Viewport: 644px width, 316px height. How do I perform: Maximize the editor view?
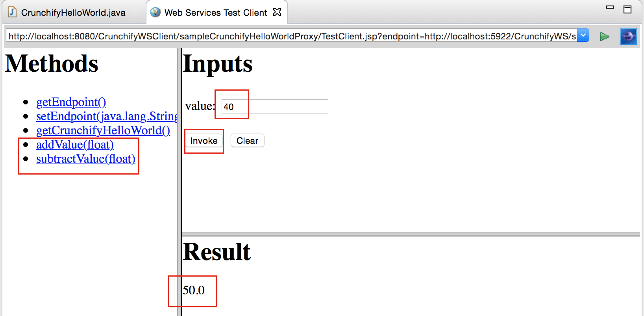627,9
